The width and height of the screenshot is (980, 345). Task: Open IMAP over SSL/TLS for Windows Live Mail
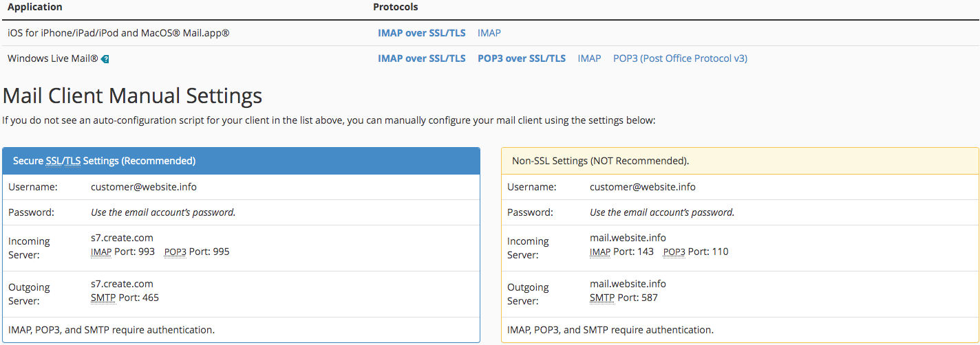[x=421, y=58]
